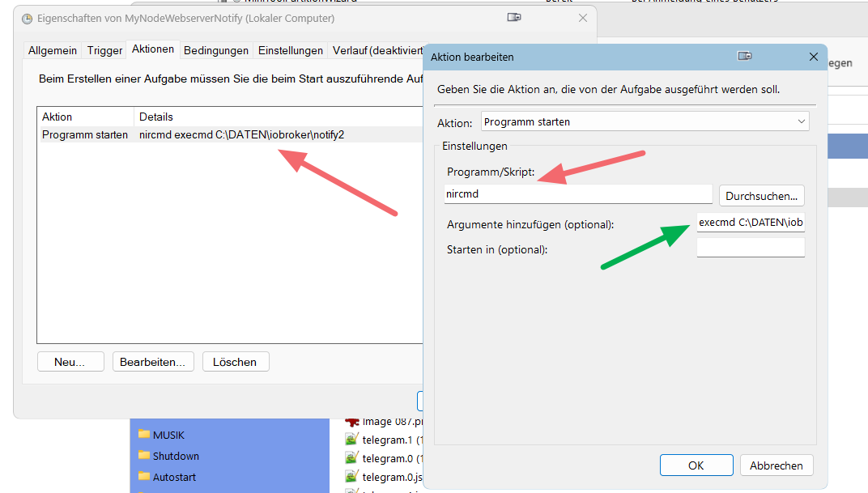868x493 pixels.
Task: Click the telegram.1 file icon
Action: click(x=351, y=440)
